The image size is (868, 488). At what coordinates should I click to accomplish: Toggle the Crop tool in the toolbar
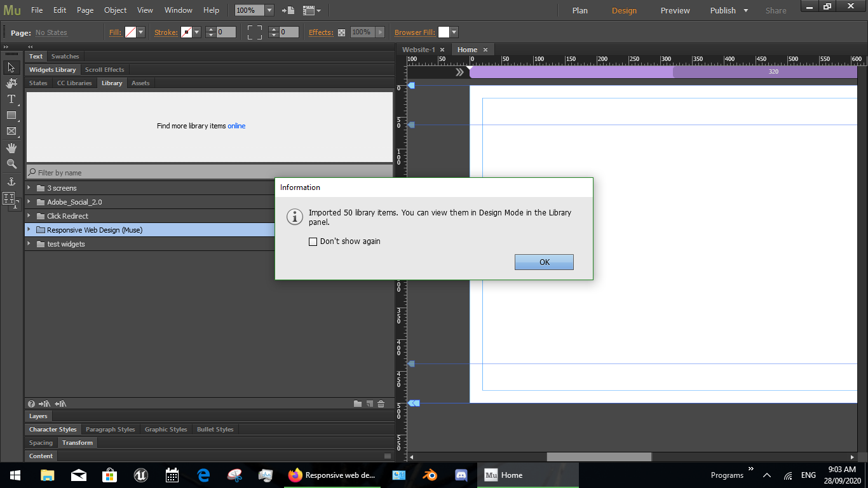point(11,83)
